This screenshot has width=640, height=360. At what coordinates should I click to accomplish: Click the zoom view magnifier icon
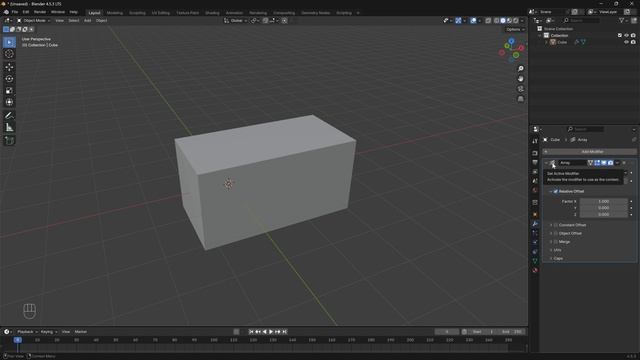point(520,69)
